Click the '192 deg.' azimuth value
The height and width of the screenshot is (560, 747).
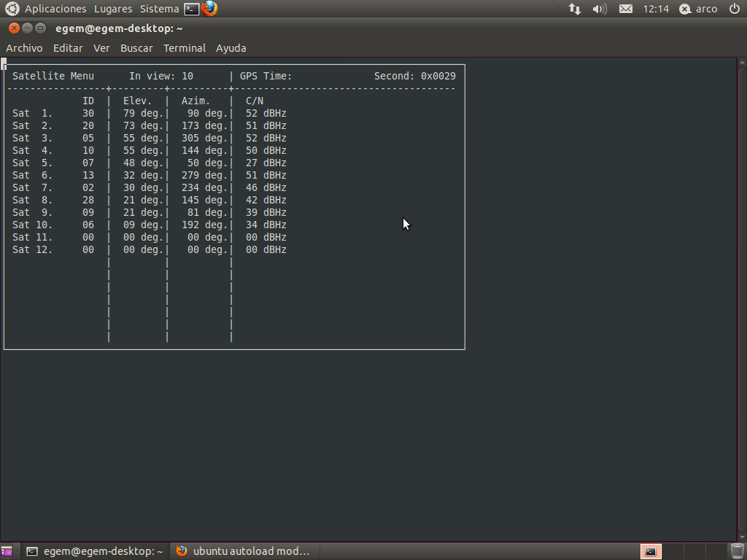click(205, 225)
